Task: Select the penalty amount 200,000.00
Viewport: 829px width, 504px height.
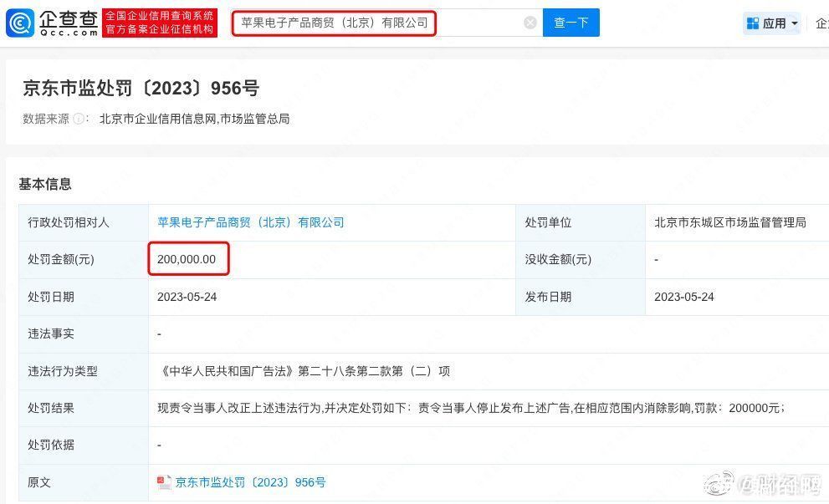Action: pyautogui.click(x=187, y=259)
